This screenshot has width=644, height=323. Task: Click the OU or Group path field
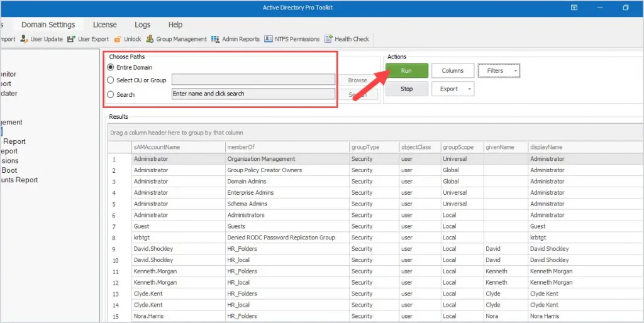coord(253,80)
